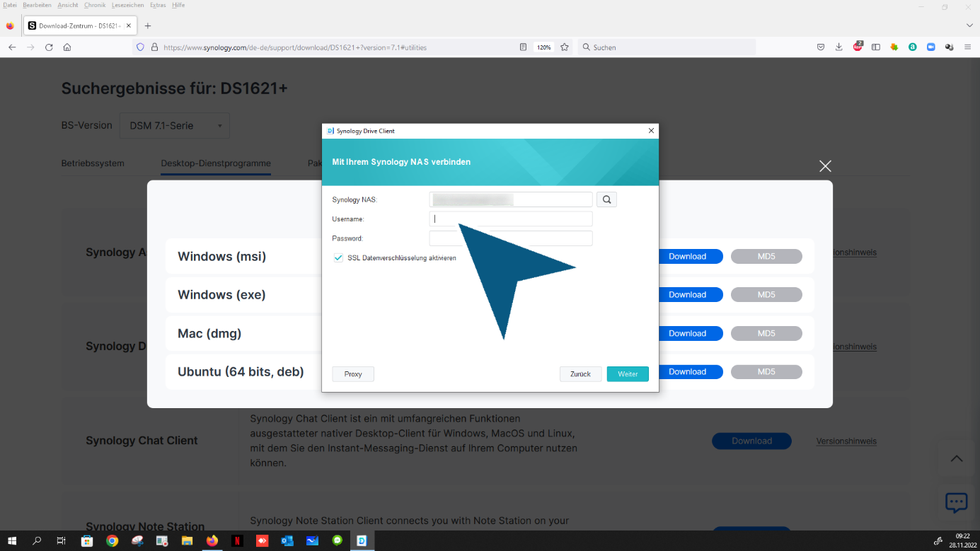Viewport: 980px width, 551px height.
Task: Open the Firefox hamburger application menu
Action: pos(967,47)
